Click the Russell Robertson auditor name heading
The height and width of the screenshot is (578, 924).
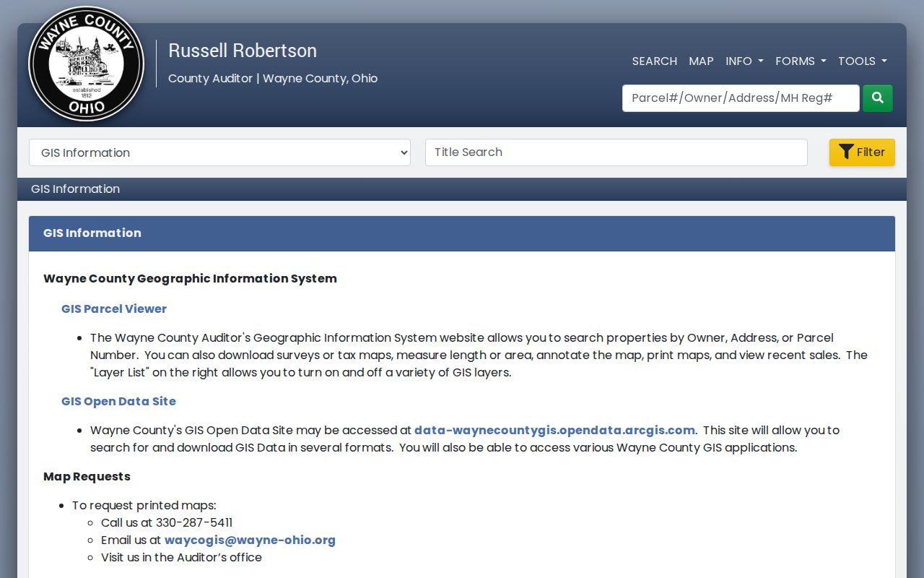click(x=243, y=51)
